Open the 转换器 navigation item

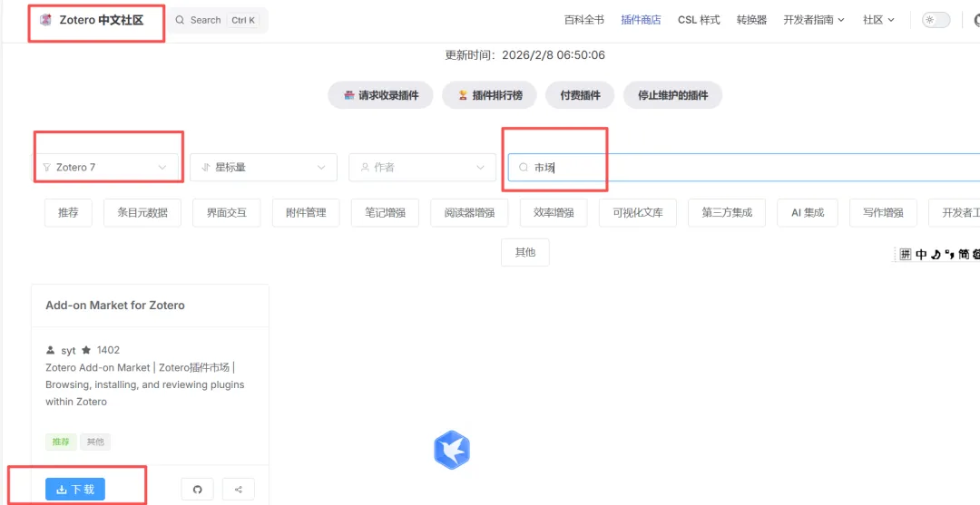click(751, 20)
